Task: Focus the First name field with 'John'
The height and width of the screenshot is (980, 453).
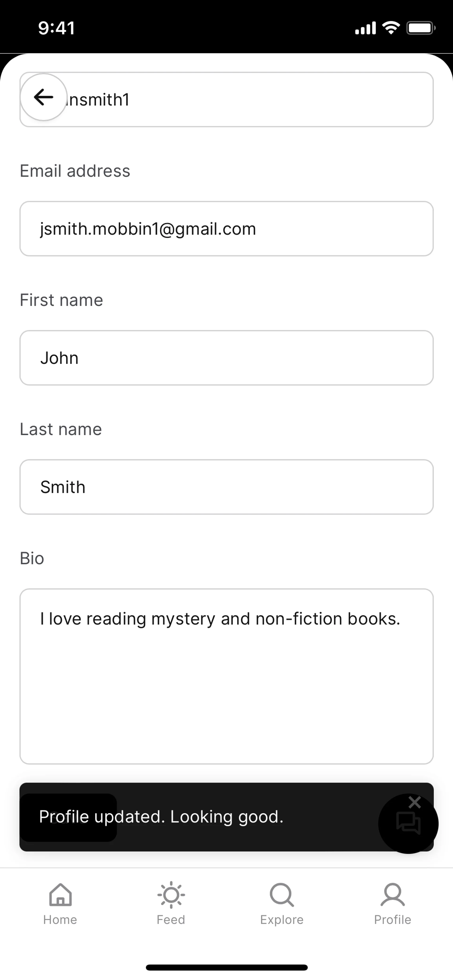Action: click(226, 358)
